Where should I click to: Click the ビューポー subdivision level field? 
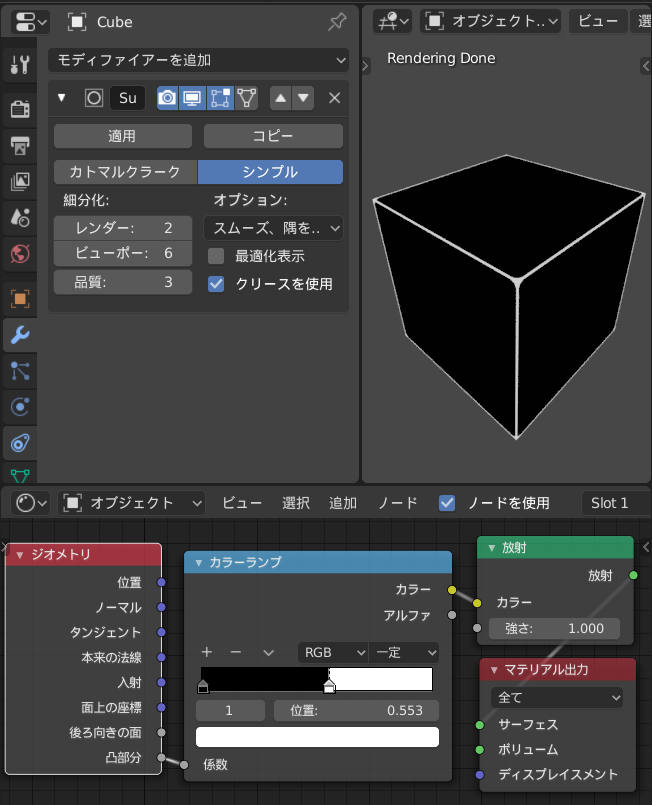pos(123,253)
